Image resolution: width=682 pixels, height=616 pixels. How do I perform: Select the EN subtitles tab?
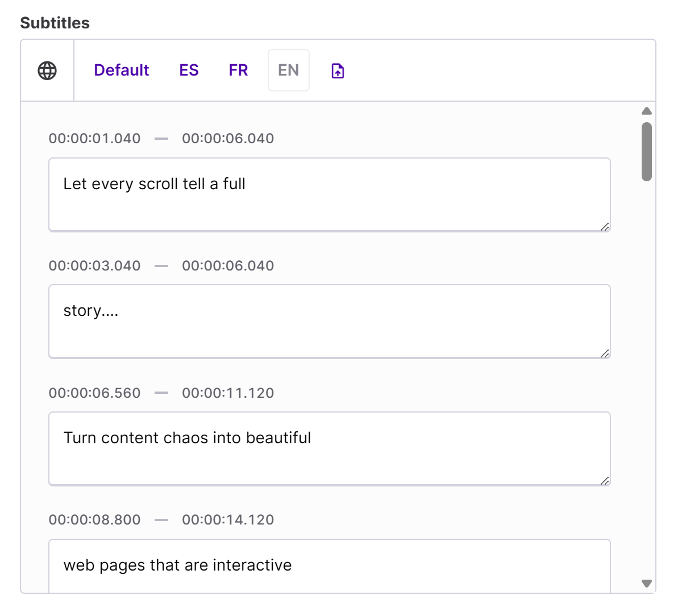pos(289,70)
